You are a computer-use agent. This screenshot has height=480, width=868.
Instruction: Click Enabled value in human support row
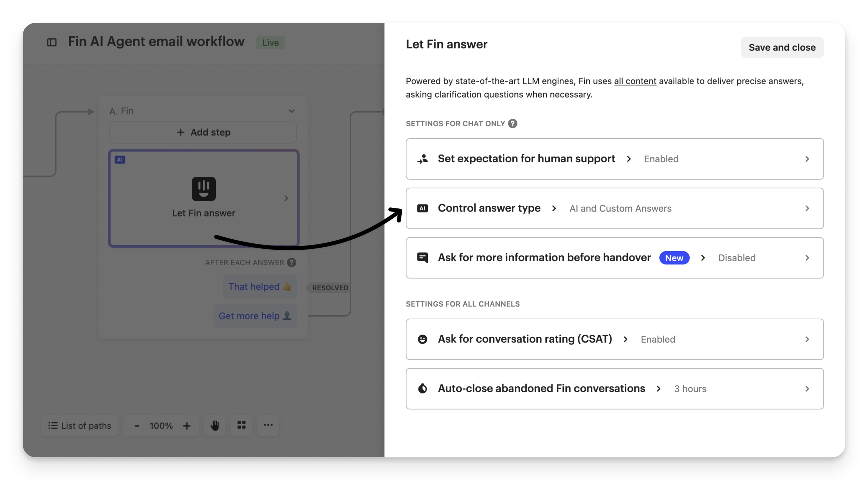[x=661, y=159]
